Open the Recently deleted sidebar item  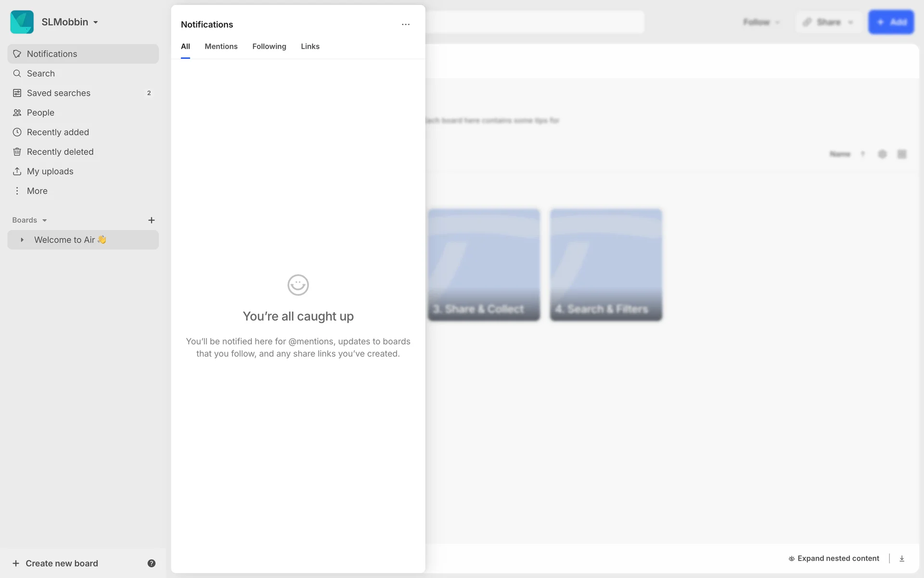click(x=60, y=152)
